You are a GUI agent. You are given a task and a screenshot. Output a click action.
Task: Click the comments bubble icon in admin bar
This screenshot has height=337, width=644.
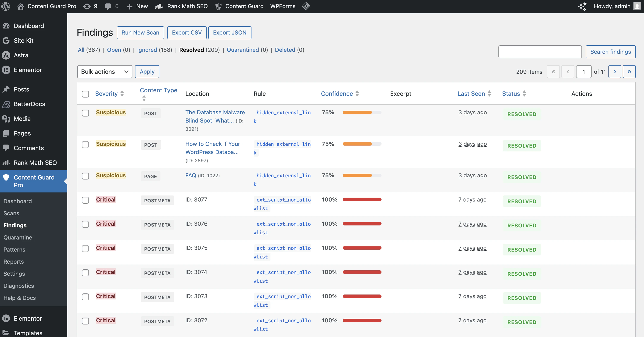point(108,6)
